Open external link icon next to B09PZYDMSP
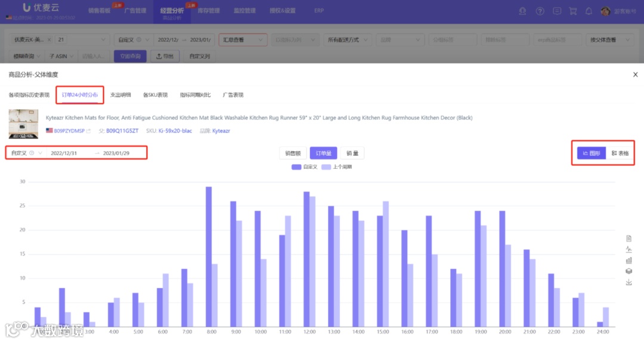 88,131
